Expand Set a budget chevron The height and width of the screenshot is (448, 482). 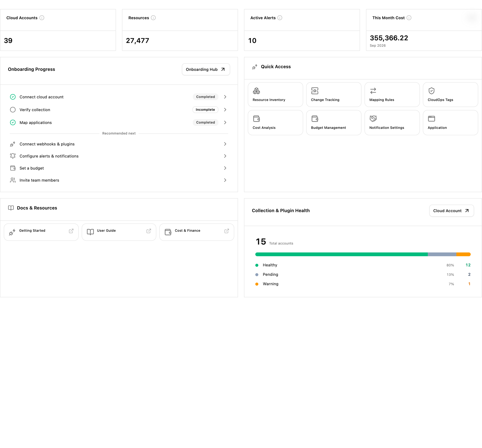[225, 168]
